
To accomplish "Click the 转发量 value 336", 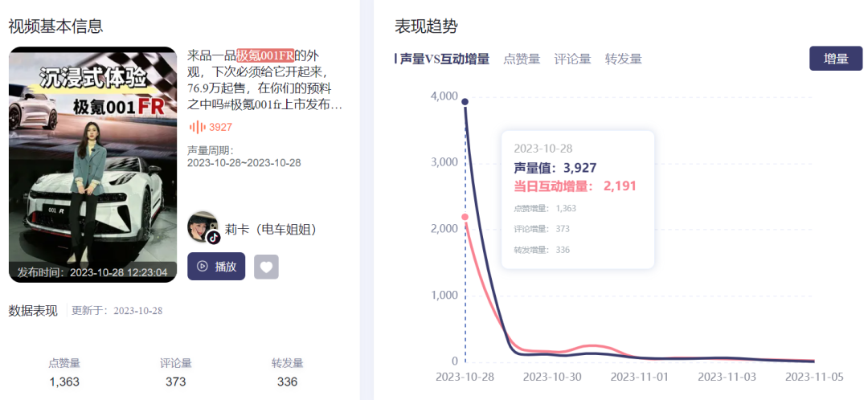I will [287, 382].
